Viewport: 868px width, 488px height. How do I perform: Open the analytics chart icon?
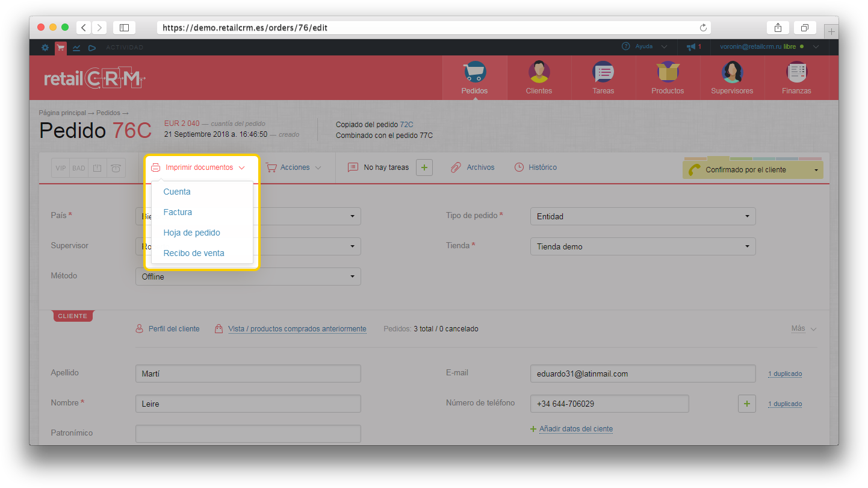[76, 47]
